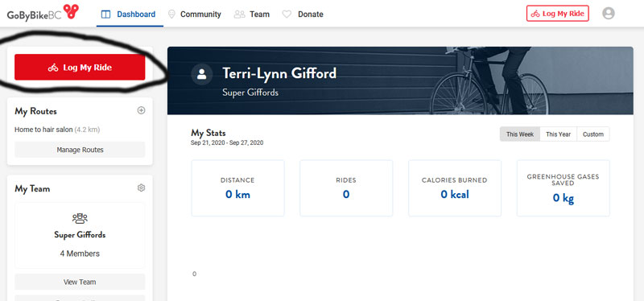Click the Manage Routes button
Screen dimensions: 644x301
tap(80, 150)
